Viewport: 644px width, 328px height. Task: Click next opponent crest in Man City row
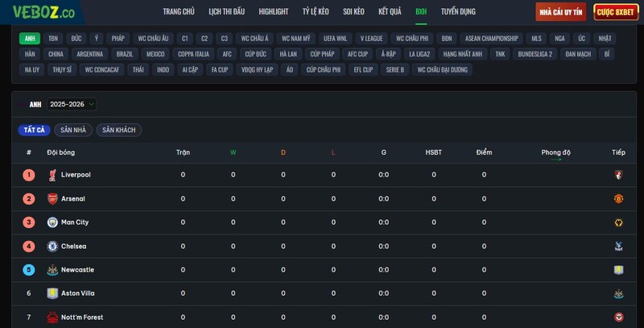618,222
